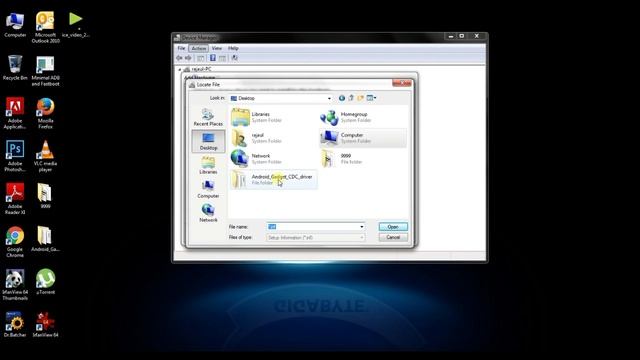Launch Google Chrome desktop shortcut
Image resolution: width=640 pixels, height=360 pixels.
[15, 242]
